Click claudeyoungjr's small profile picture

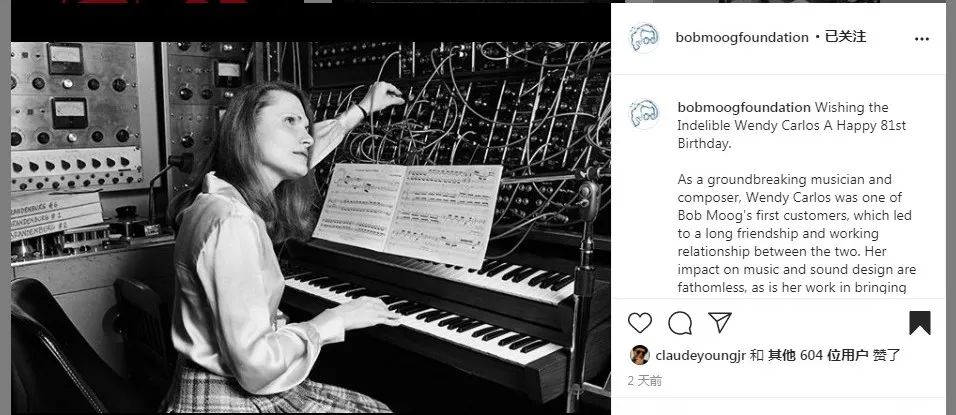tap(639, 354)
